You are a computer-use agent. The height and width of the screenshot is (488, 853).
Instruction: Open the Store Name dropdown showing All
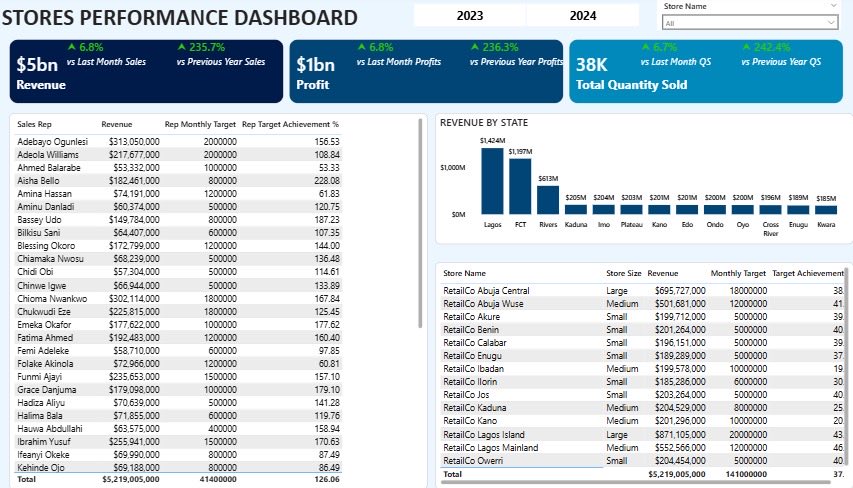(x=749, y=23)
